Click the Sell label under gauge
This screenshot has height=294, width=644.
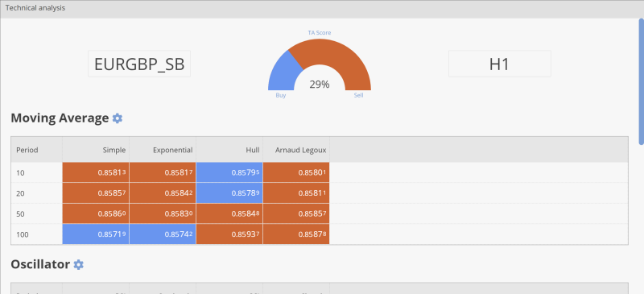(x=358, y=95)
